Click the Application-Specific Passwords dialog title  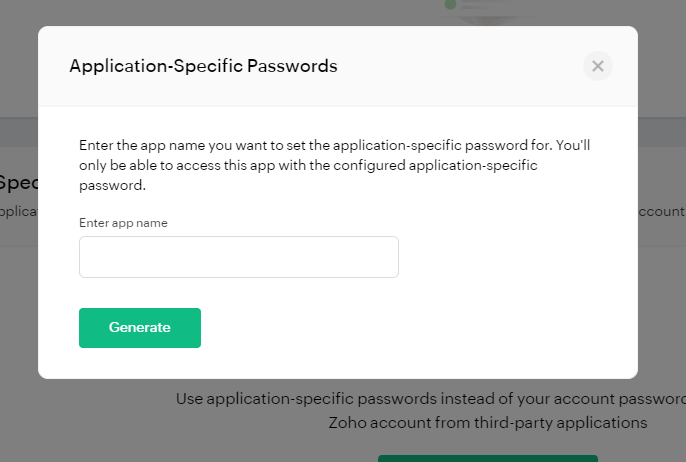(203, 66)
